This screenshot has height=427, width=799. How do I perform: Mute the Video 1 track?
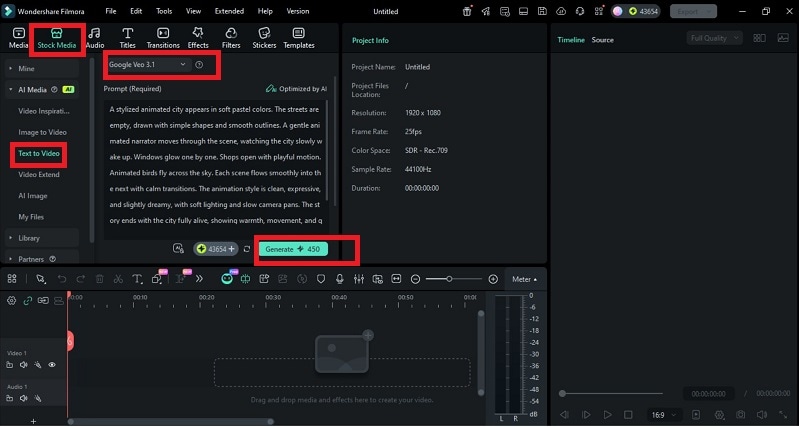[23, 365]
